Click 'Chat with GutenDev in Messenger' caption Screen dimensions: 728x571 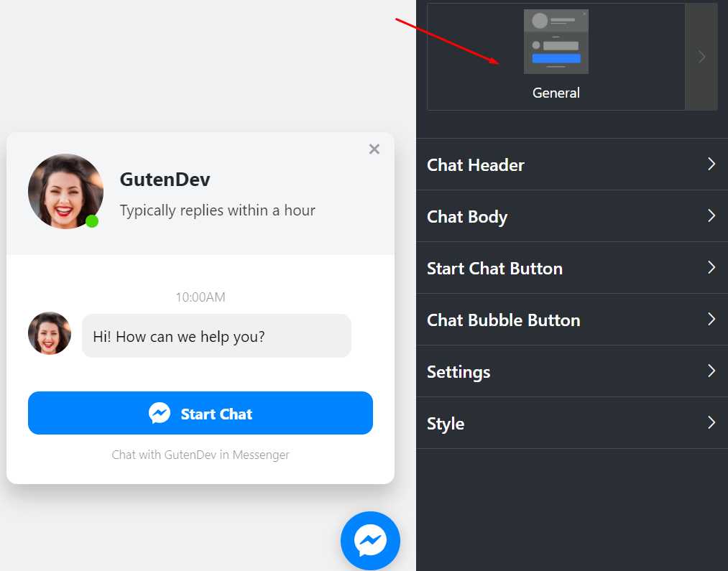200,455
